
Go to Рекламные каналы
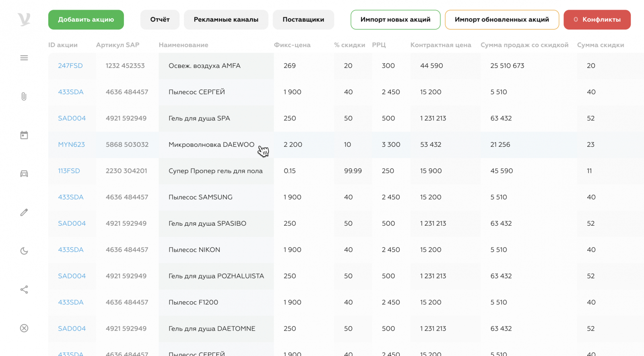(226, 20)
